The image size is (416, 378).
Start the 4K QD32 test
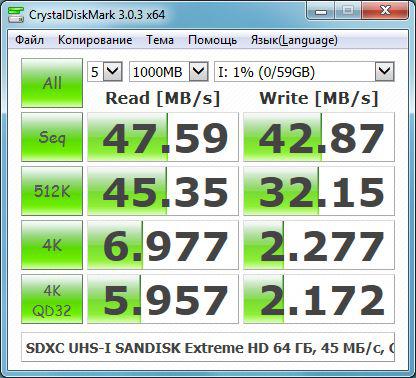pyautogui.click(x=52, y=299)
